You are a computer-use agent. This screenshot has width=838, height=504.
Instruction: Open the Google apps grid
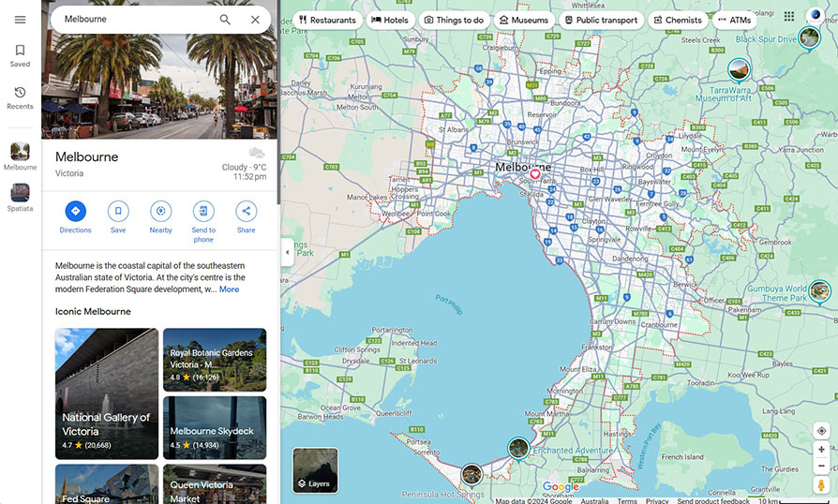coord(789,17)
